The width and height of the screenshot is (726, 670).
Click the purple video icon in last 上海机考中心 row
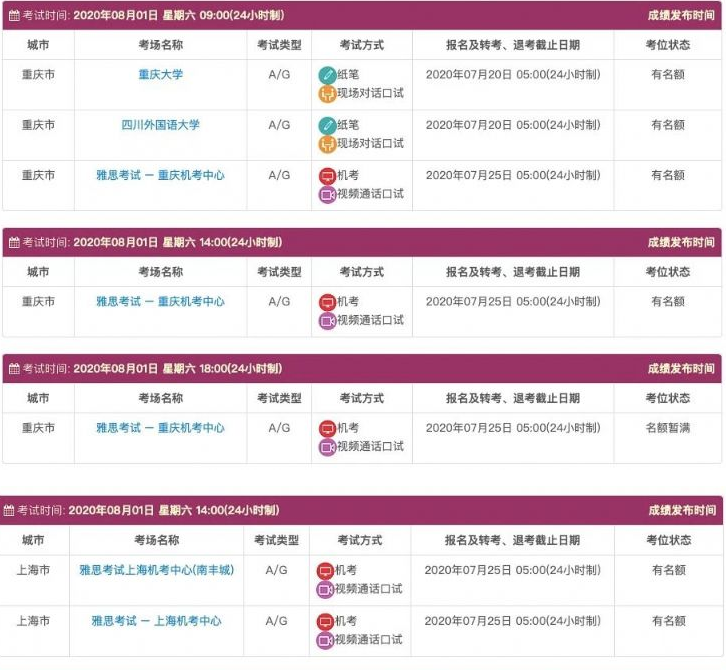click(x=325, y=640)
